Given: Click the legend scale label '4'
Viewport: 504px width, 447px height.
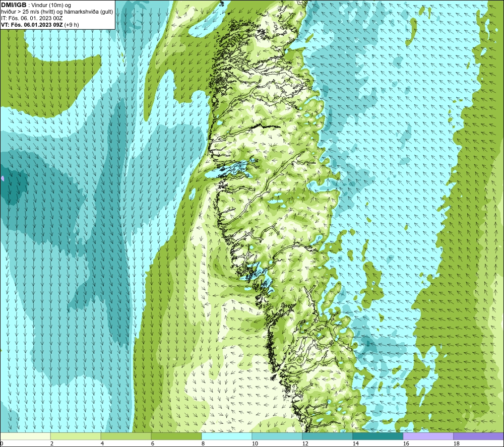Looking at the screenshot, I should coord(102,443).
